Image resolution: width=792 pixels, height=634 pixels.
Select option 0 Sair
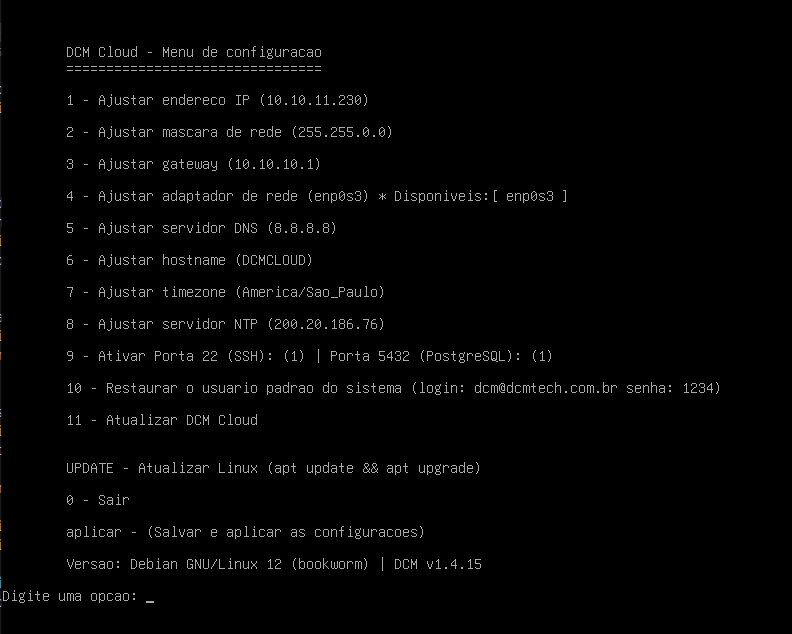[x=98, y=500]
